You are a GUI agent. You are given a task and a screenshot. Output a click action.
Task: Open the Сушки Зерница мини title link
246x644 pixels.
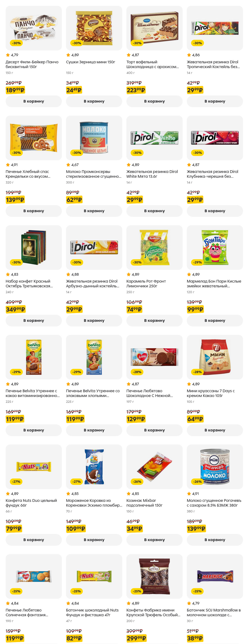click(90, 62)
